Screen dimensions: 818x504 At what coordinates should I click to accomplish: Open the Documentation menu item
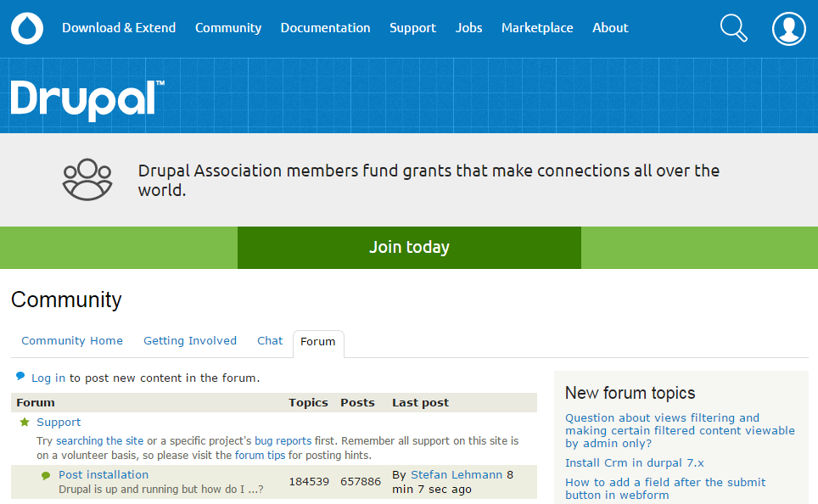(325, 28)
